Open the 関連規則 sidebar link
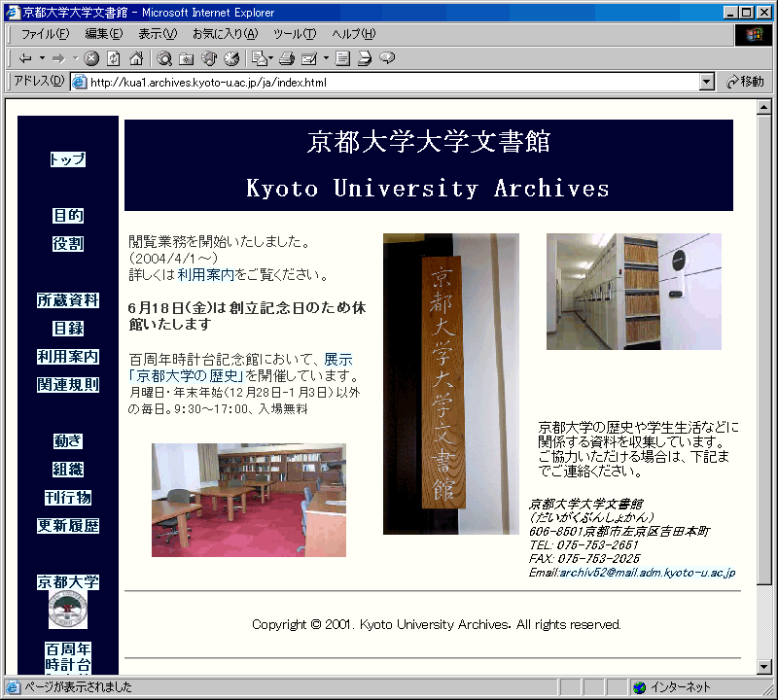This screenshot has width=778, height=700. [x=68, y=385]
